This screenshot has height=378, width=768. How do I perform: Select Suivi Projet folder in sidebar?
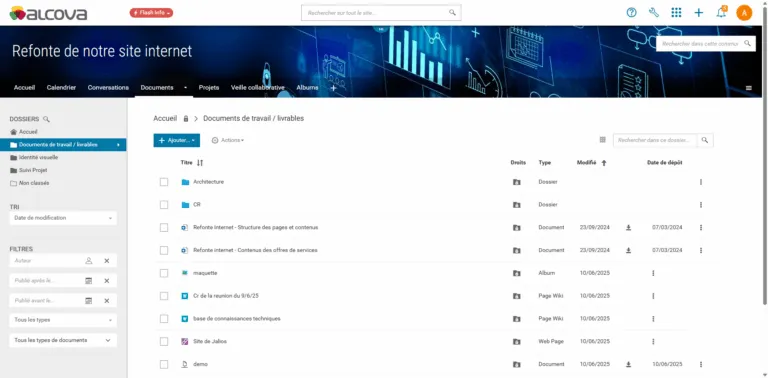pyautogui.click(x=33, y=170)
